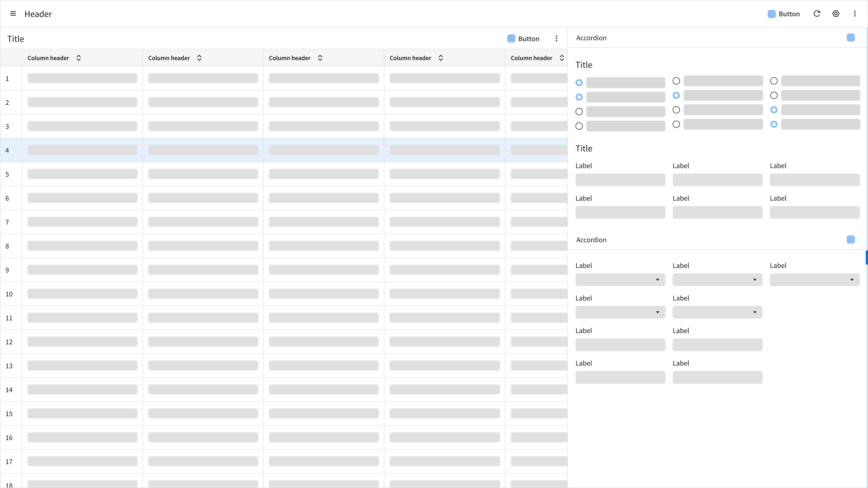This screenshot has height=488, width=868.
Task: Collapse the first Accordion section
Action: 851,38
